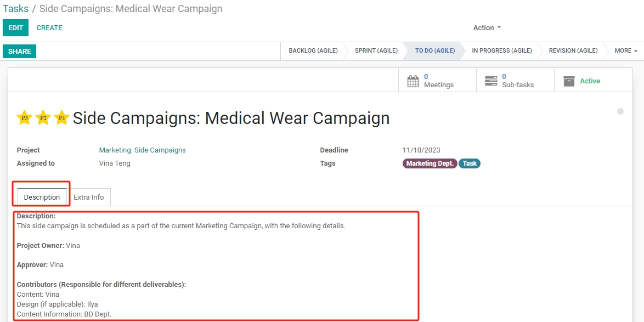Switch to the Extra Info tab
The height and width of the screenshot is (322, 644).
point(89,197)
